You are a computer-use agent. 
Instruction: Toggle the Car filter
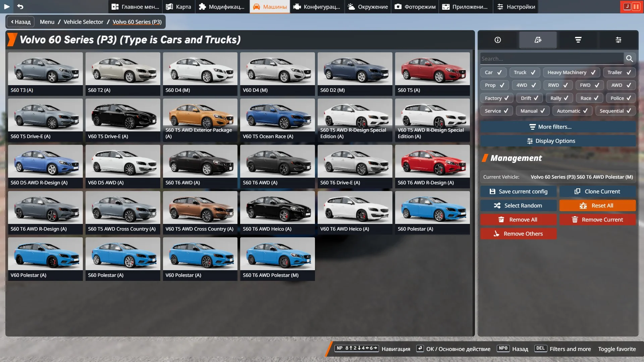(x=493, y=72)
